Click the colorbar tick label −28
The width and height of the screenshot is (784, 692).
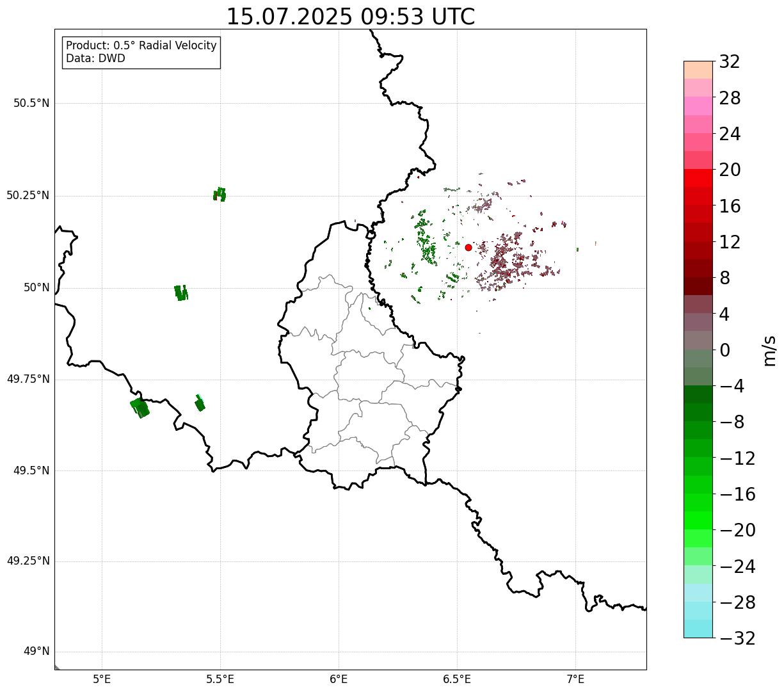[737, 602]
